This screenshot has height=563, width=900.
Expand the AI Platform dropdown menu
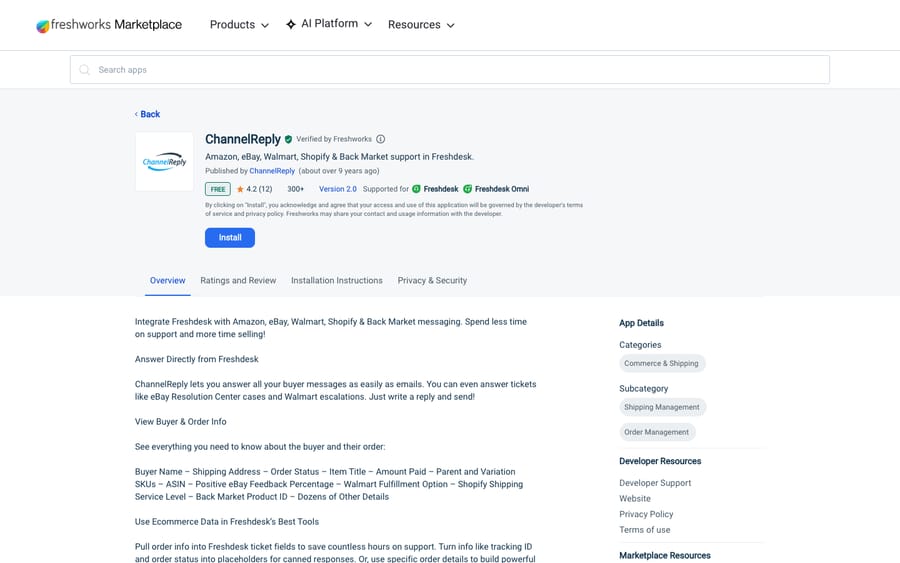[x=329, y=24]
